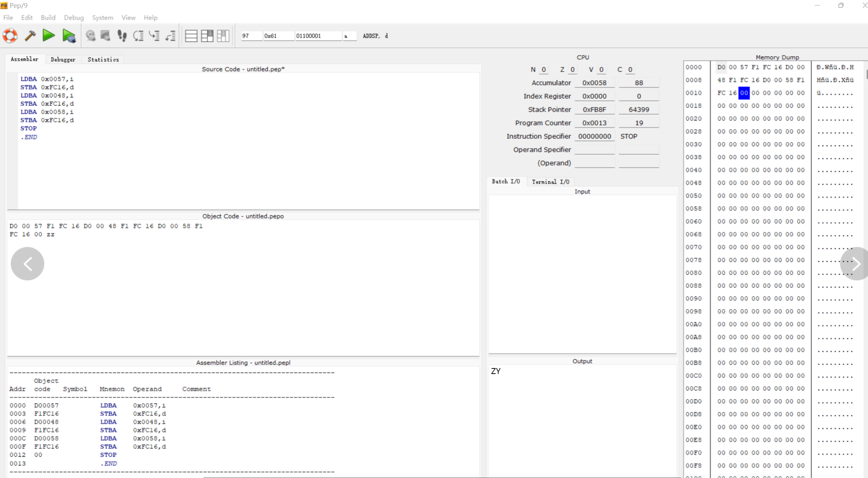Assemble source with the hammer icon
The width and height of the screenshot is (868, 478).
[x=30, y=36]
